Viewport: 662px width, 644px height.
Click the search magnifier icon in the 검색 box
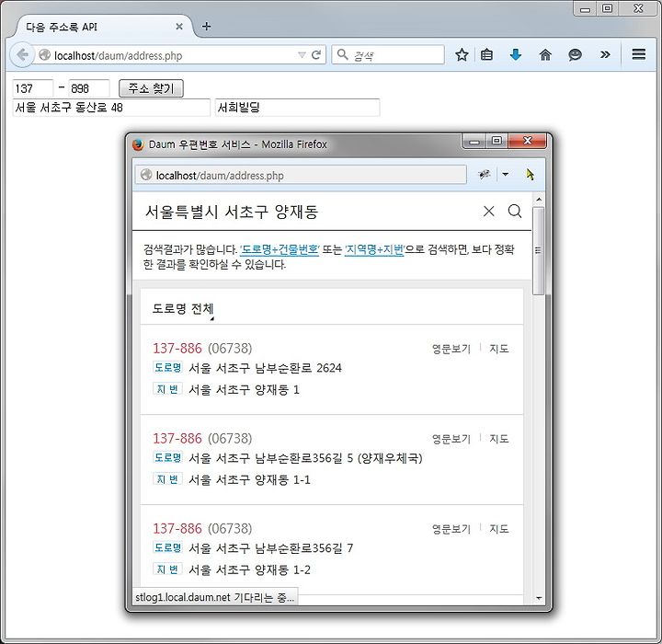(342, 54)
